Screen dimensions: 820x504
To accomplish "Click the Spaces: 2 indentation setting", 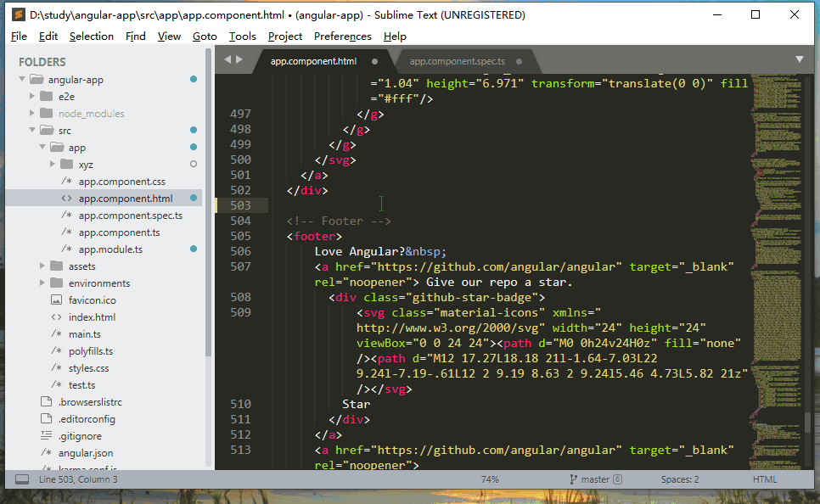I will tap(680, 479).
